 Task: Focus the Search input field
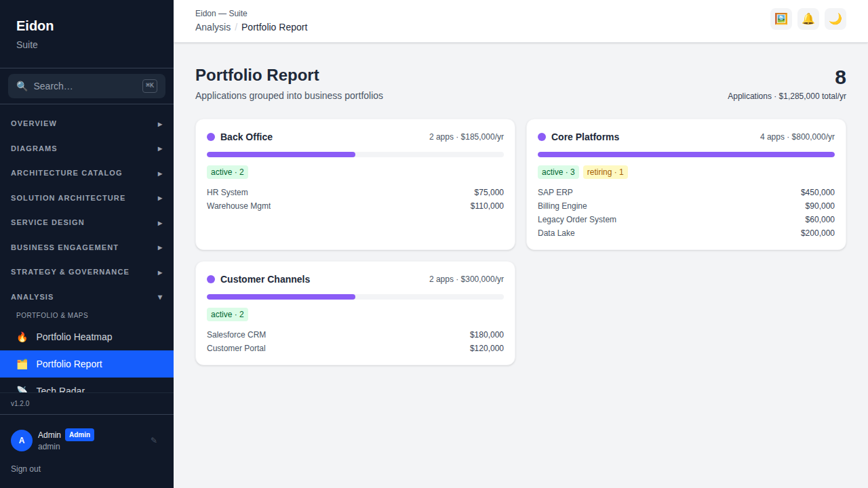point(87,86)
